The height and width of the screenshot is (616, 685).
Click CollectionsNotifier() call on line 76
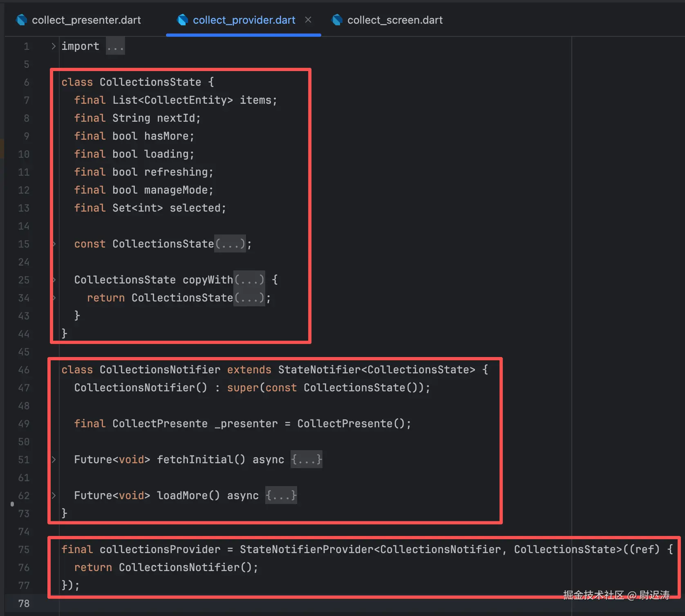click(186, 567)
